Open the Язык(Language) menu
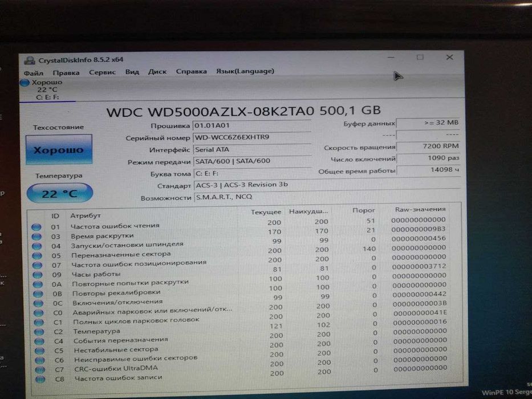 [x=245, y=71]
